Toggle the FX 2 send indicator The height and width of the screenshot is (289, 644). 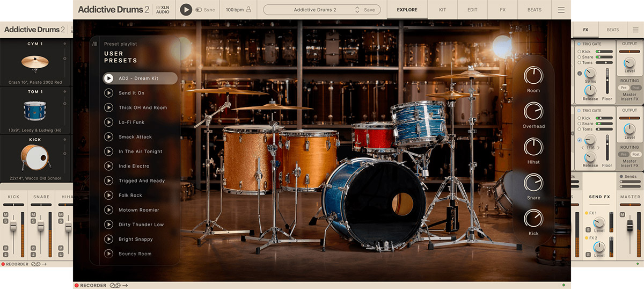587,237
